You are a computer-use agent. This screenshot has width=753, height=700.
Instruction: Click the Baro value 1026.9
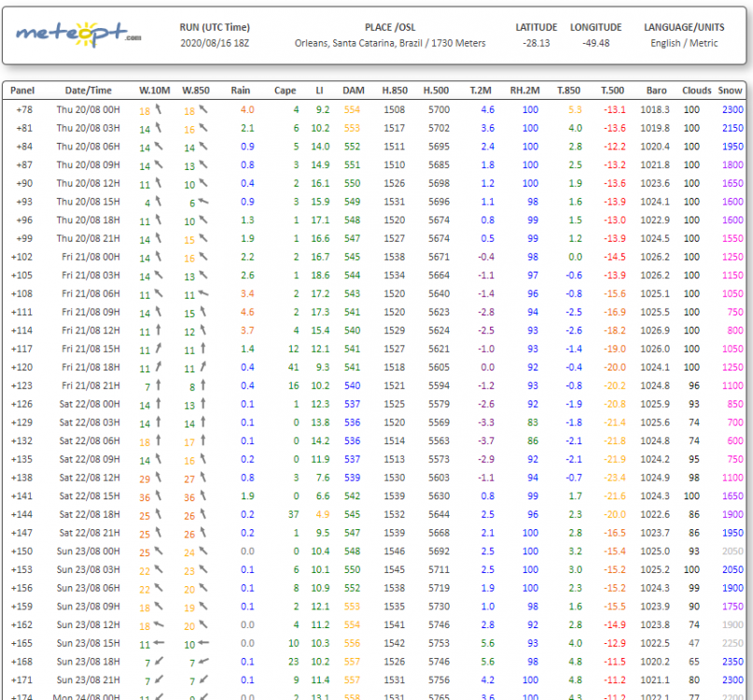(655, 330)
